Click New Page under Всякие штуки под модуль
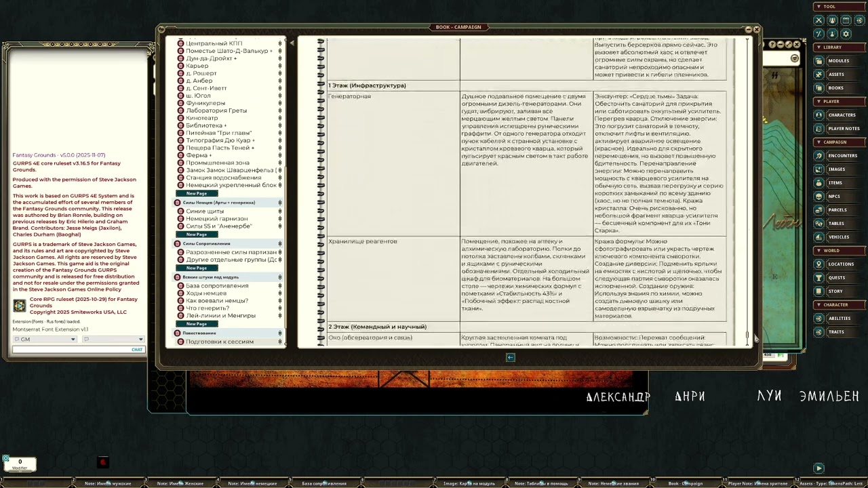This screenshot has width=868, height=488. [x=197, y=324]
